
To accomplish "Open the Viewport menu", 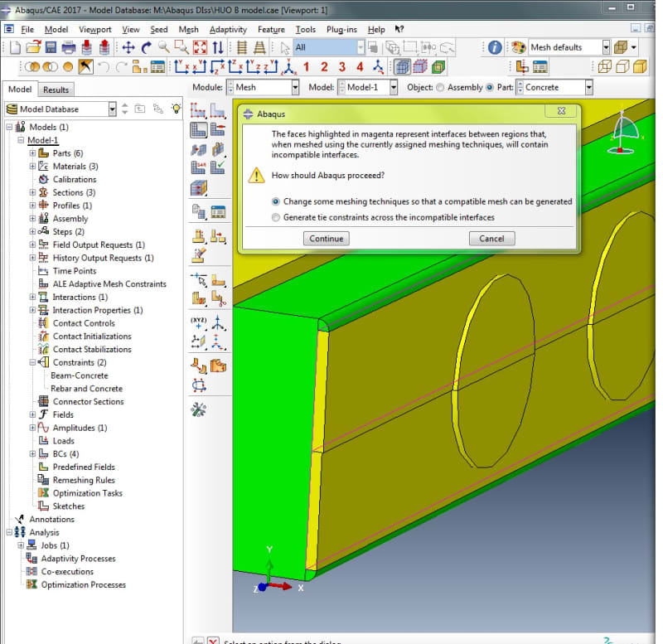I will 95,30.
